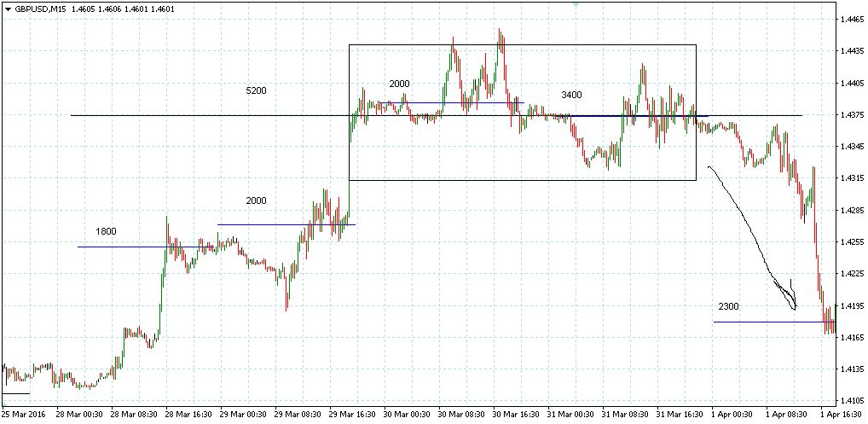Click the 31 Mar 00:30 time label
The width and height of the screenshot is (868, 424).
pos(569,414)
